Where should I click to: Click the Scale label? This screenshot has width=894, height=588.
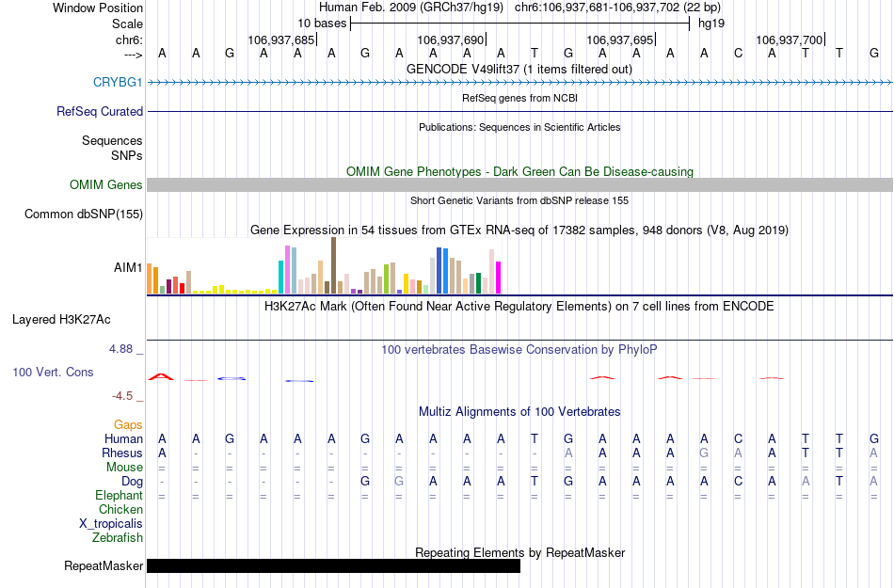(x=127, y=24)
